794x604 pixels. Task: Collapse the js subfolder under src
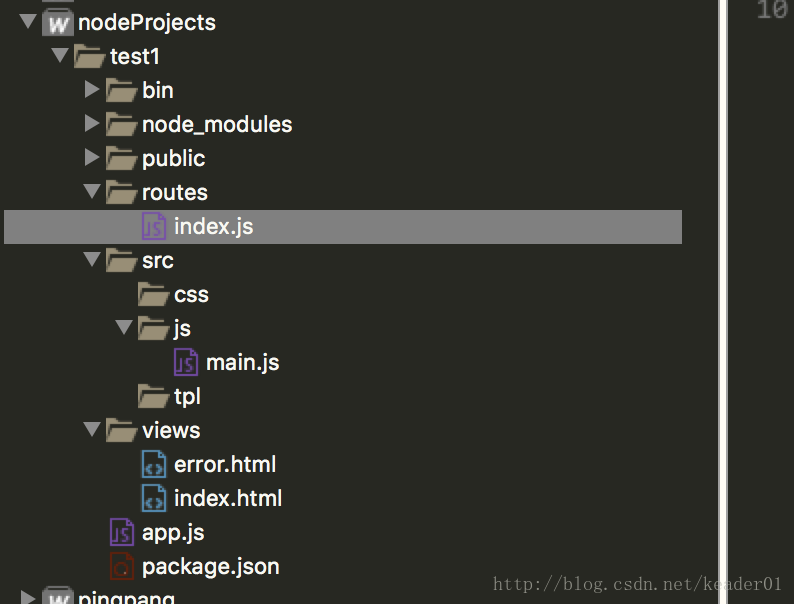pos(124,327)
